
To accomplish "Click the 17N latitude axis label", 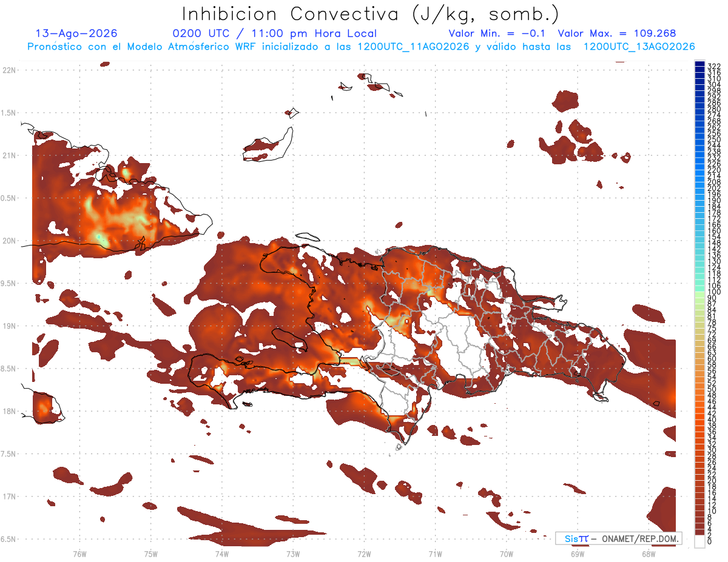I will (9, 497).
